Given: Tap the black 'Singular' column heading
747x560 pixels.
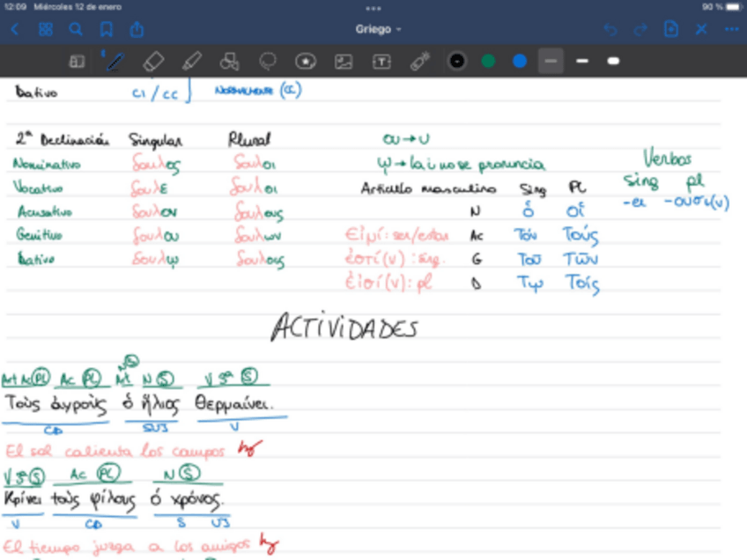Looking at the screenshot, I should coord(155,141).
